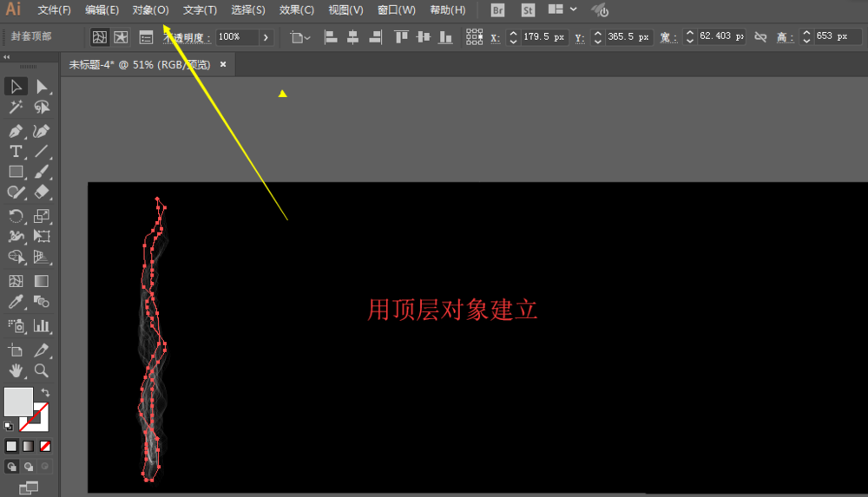Select the Scale tool
Image resolution: width=868 pixels, height=497 pixels.
(42, 216)
